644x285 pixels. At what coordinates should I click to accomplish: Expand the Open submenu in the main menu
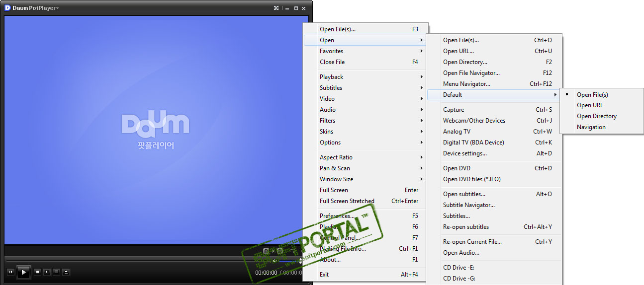366,40
